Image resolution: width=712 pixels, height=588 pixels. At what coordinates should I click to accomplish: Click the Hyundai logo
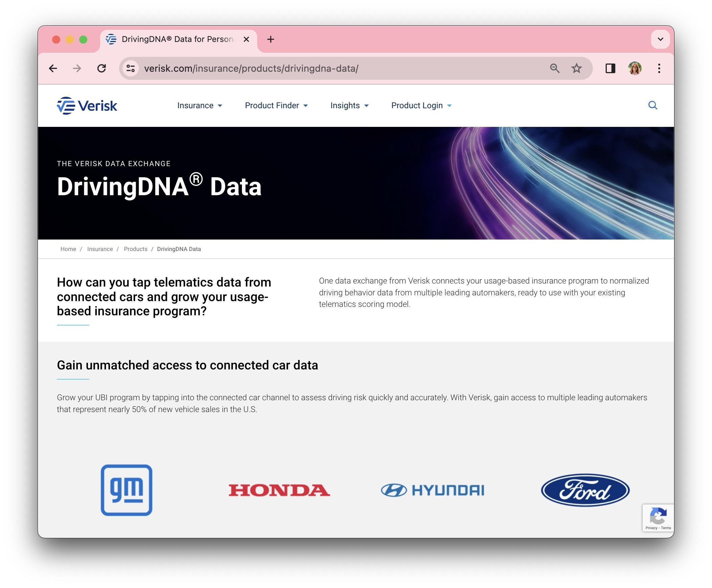[432, 490]
